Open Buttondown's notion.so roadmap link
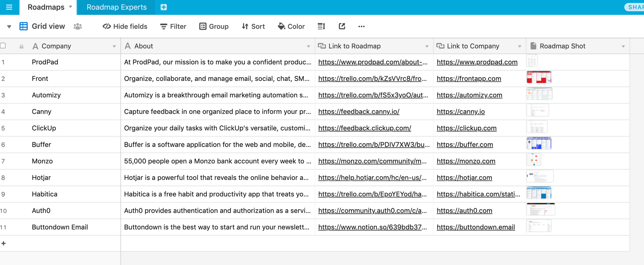 (x=372, y=227)
